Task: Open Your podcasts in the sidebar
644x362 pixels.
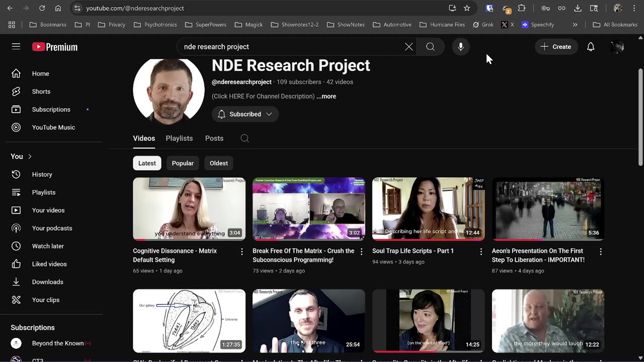Action: click(x=52, y=228)
